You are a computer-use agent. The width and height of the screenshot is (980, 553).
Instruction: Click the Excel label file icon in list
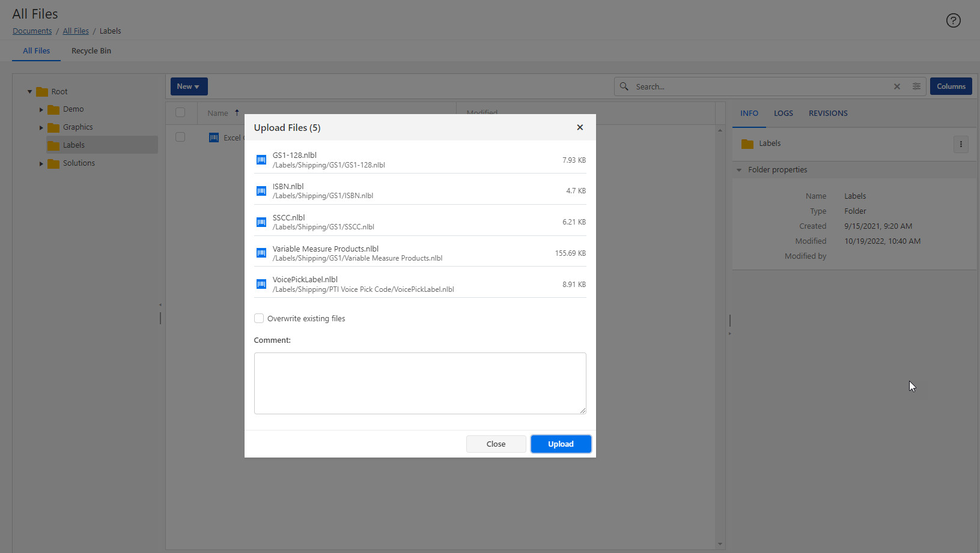click(214, 137)
